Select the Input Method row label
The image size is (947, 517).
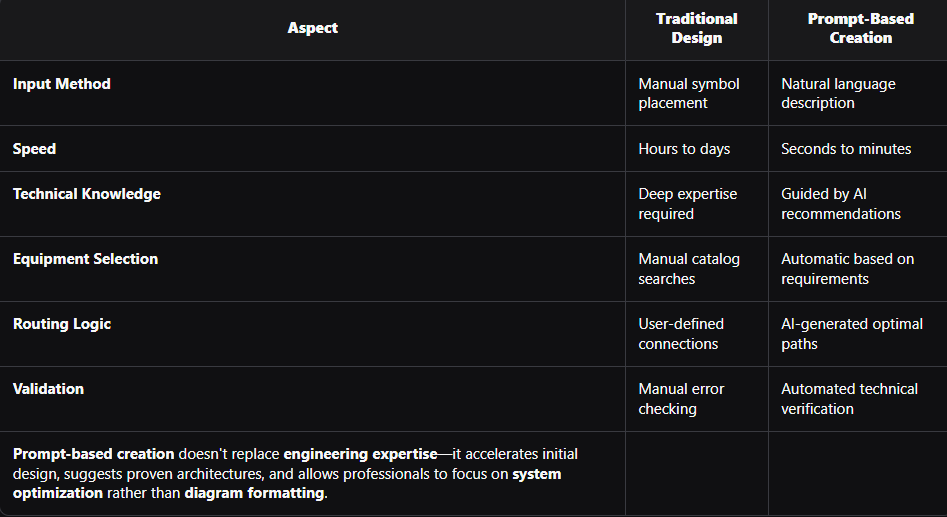pos(62,84)
